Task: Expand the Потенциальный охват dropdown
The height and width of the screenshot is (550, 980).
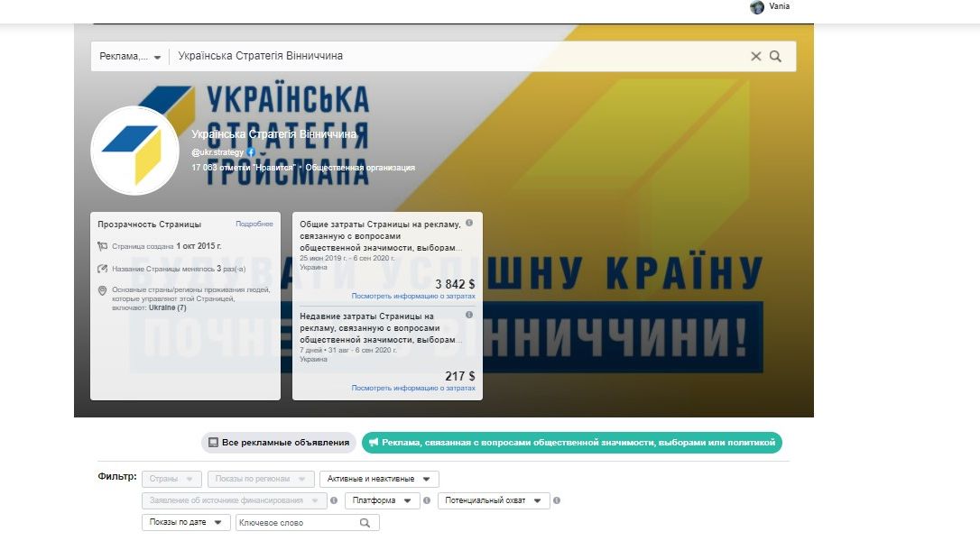Action: pyautogui.click(x=494, y=500)
